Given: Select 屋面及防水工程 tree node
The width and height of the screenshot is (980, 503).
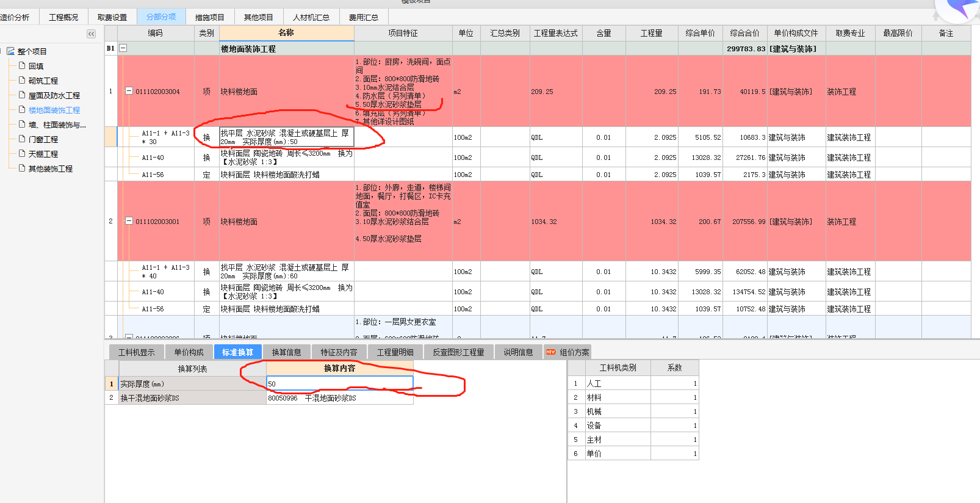Looking at the screenshot, I should 54,95.
